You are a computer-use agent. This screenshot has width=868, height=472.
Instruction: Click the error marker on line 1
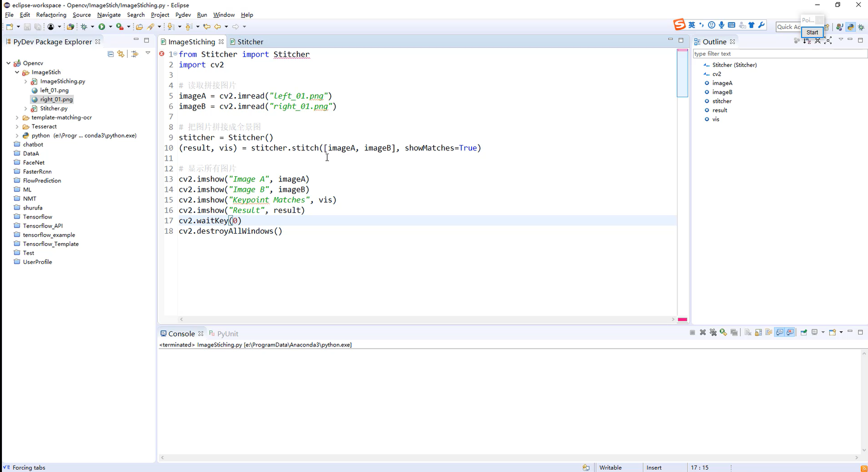point(162,54)
